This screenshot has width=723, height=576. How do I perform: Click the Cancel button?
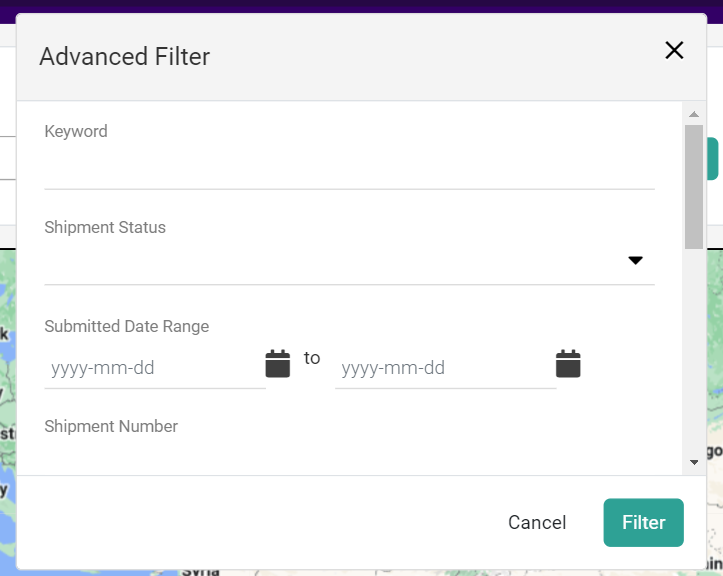tap(537, 523)
